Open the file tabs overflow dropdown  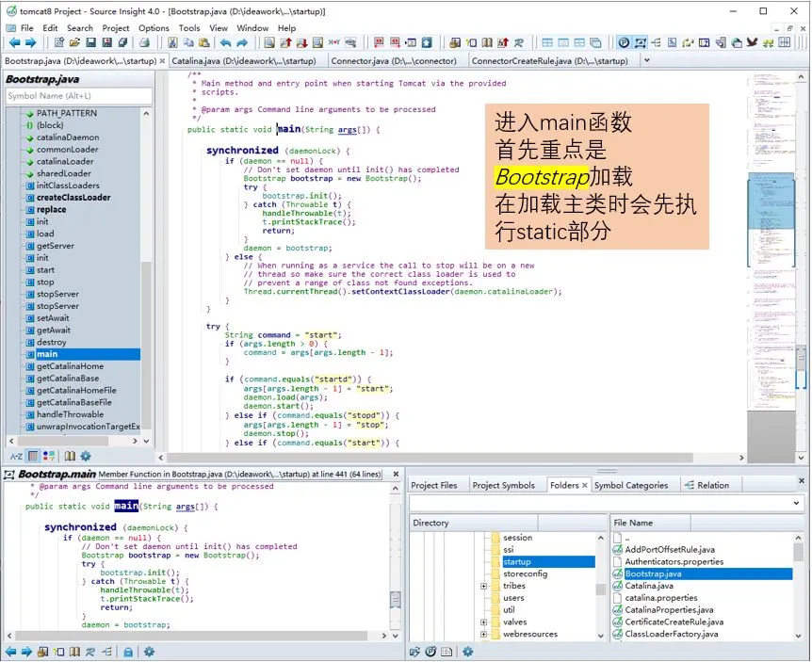(x=646, y=60)
